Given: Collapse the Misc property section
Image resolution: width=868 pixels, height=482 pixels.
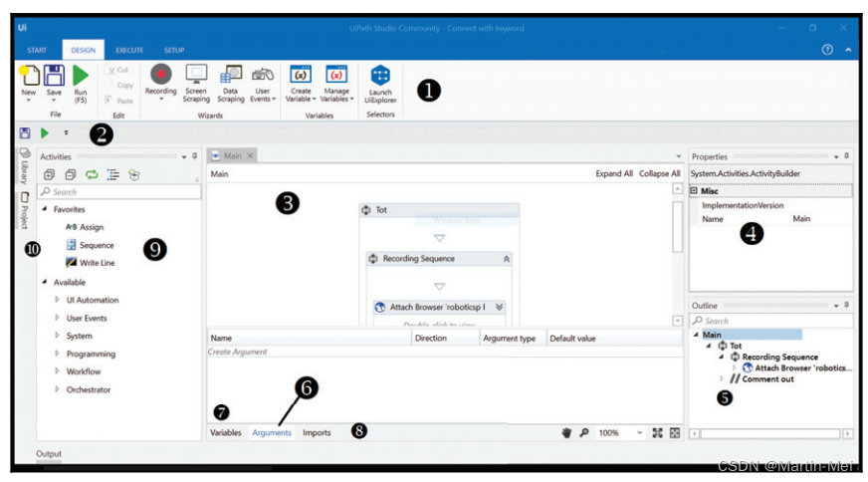Looking at the screenshot, I should click(x=694, y=190).
